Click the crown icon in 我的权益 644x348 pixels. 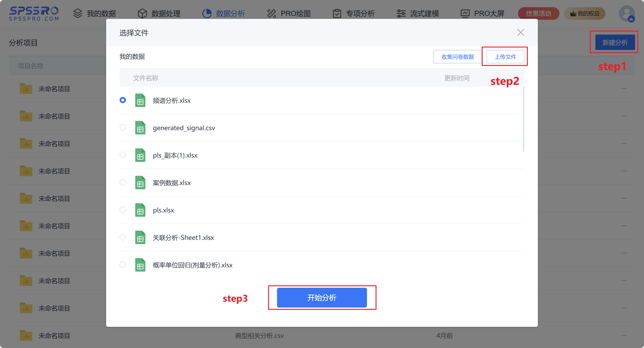pyautogui.click(x=573, y=13)
